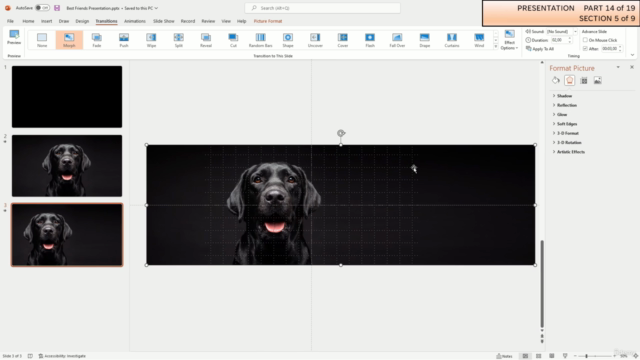Open the Picture pane icon
The image size is (640, 360).
598,80
